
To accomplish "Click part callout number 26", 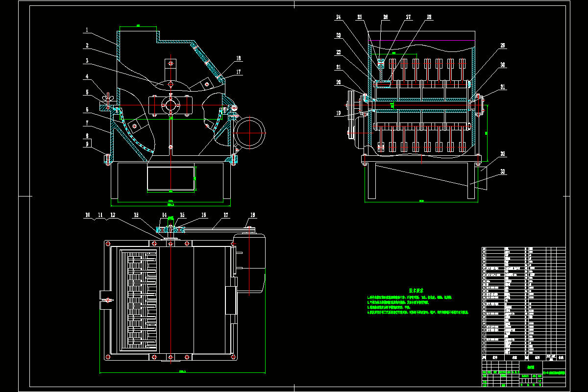I will pos(386,18).
